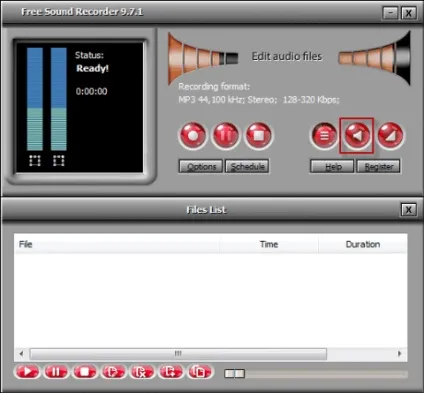Click the highlighted speaker edit audio button
This screenshot has height=393, width=424.
pyautogui.click(x=357, y=136)
